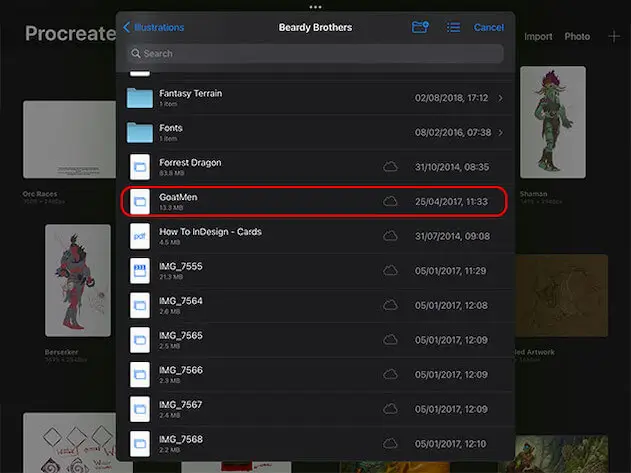The width and height of the screenshot is (631, 473).
Task: Expand the Fantasy Terrain folder chevron
Action: click(500, 98)
